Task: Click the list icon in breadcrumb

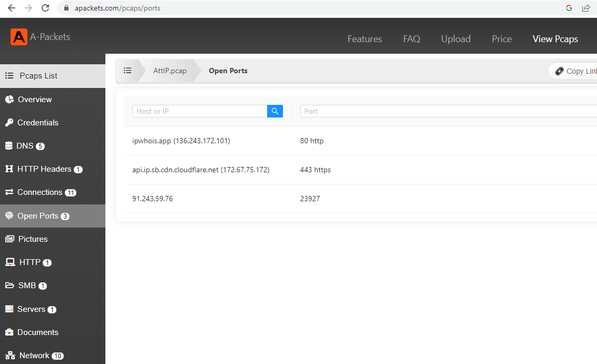Action: [x=128, y=71]
